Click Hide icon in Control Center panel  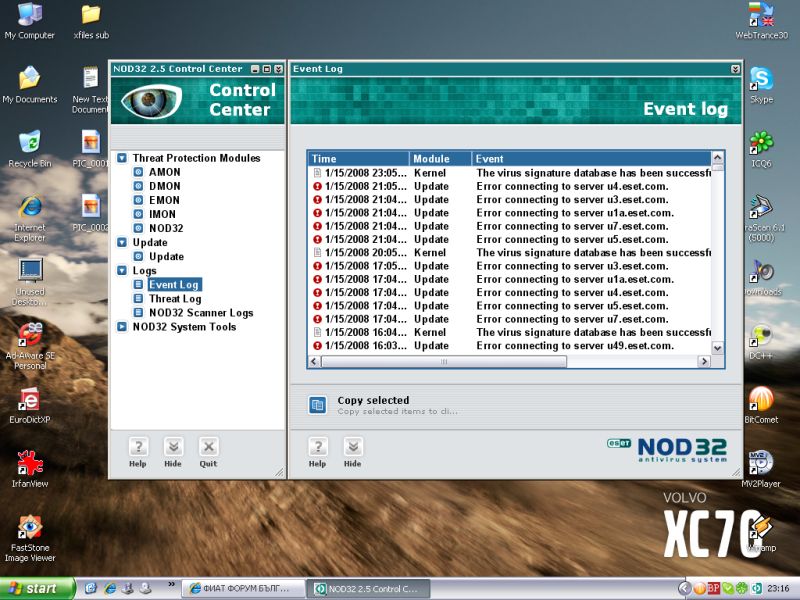(173, 447)
